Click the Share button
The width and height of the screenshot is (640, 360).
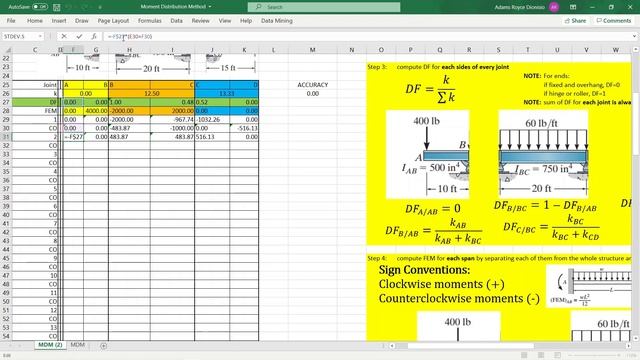tap(576, 20)
